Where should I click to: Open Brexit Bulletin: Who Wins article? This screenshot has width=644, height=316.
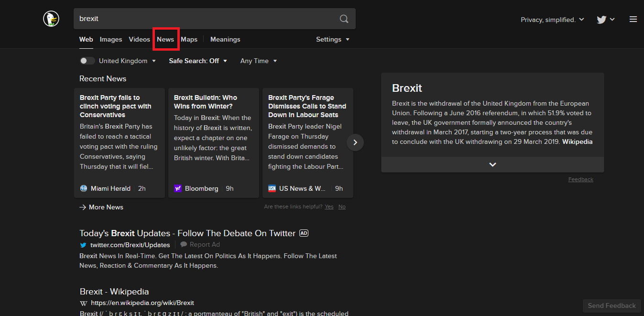point(206,102)
